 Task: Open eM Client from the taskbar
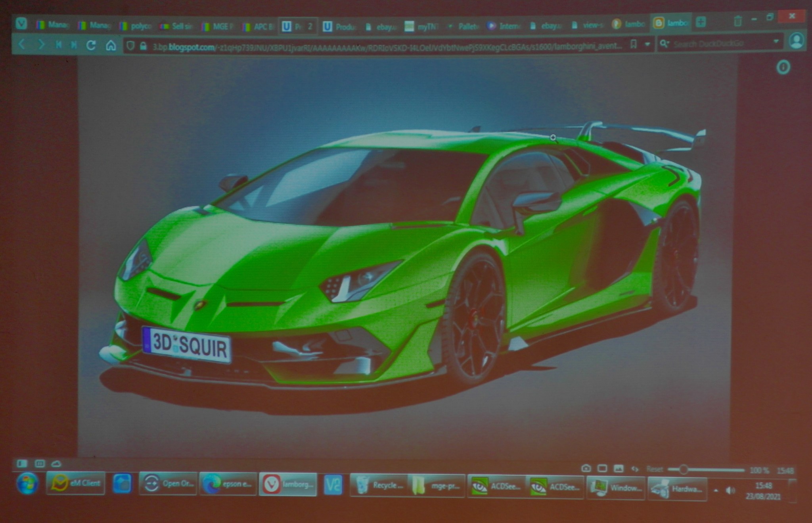pyautogui.click(x=75, y=483)
